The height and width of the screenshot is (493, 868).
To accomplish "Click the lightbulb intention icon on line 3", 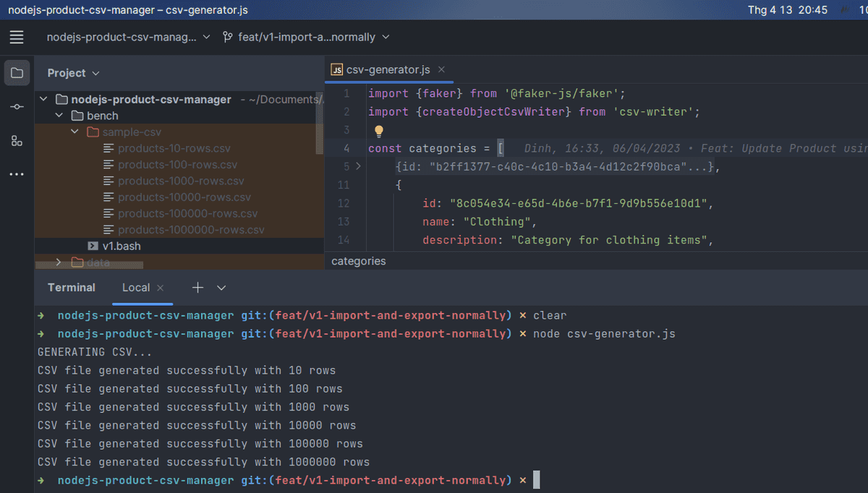I will (378, 129).
